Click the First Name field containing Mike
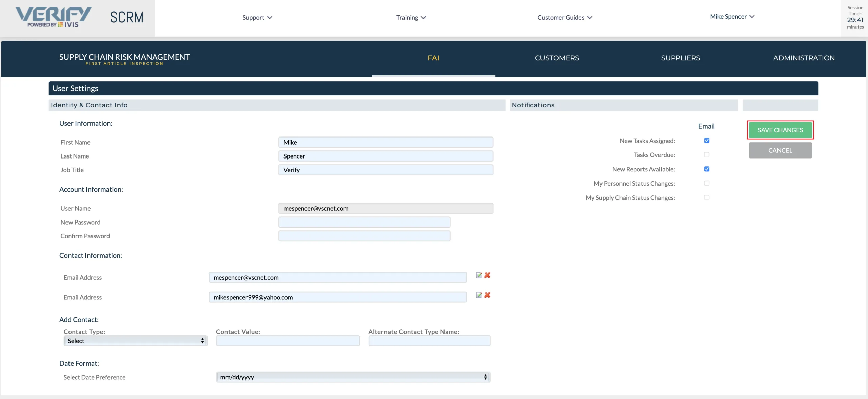This screenshot has height=399, width=868. pos(386,142)
